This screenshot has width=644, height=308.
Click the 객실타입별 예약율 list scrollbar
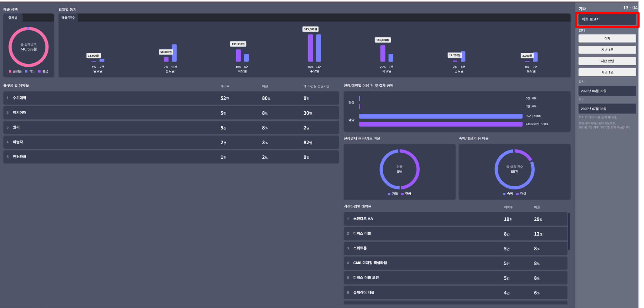pos(569,231)
